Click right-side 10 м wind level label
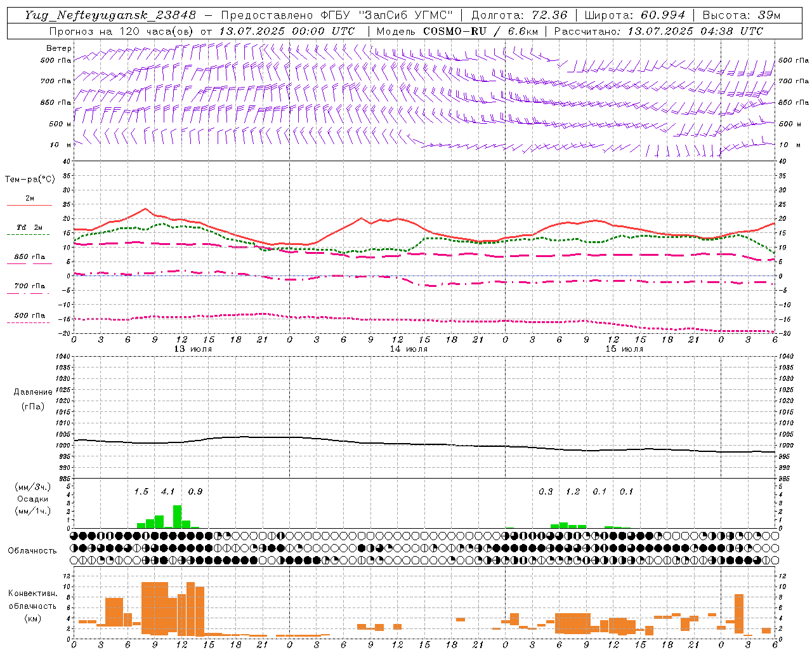 coord(789,145)
